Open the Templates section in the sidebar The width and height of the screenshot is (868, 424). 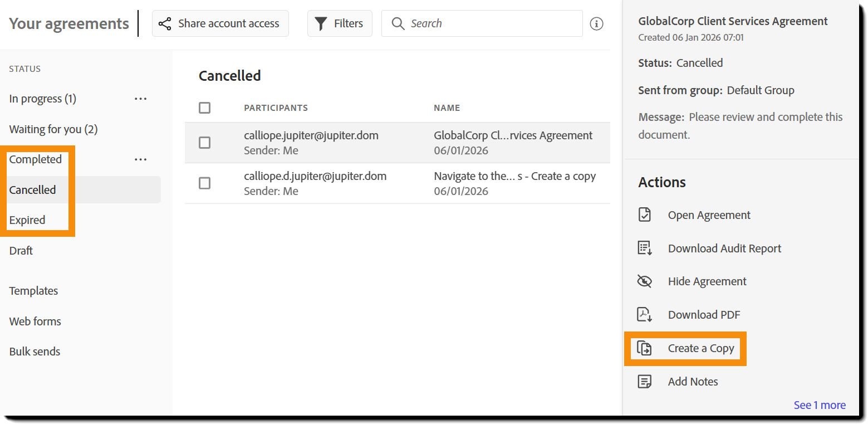tap(33, 290)
